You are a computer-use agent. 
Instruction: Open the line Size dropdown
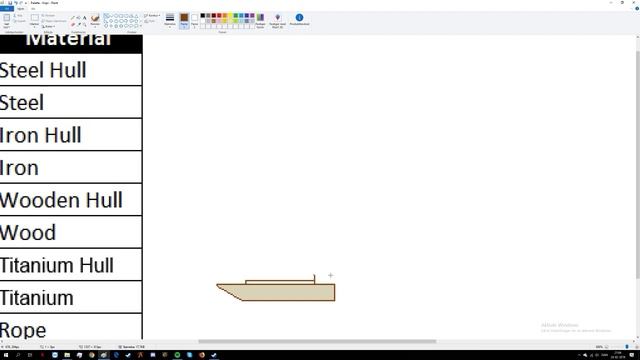point(170,20)
